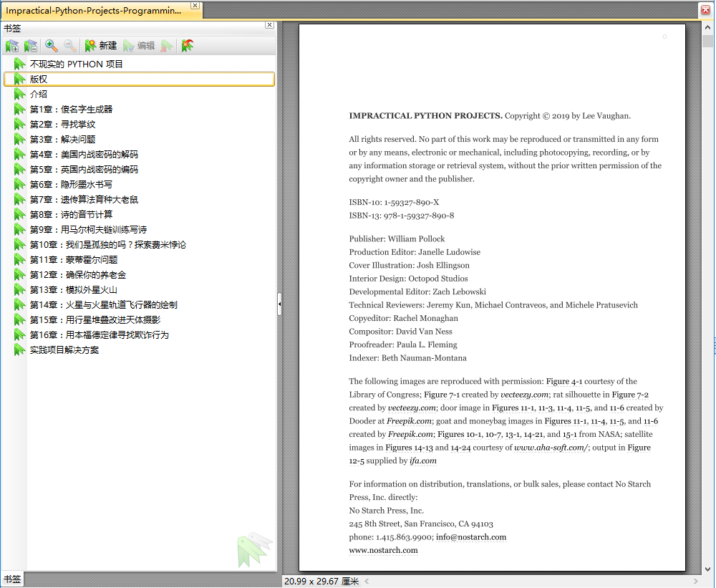716x588 pixels.
Task: Go to 实践项目解决方案 bookmark
Action: (64, 350)
